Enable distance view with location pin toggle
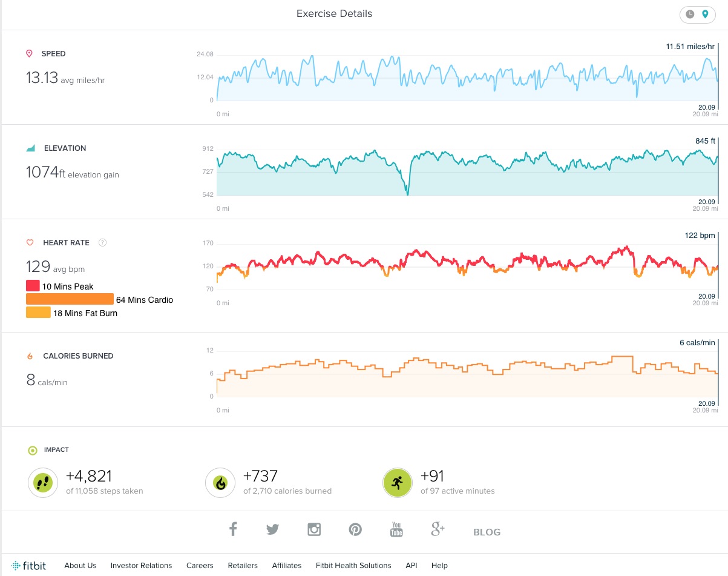 tap(704, 14)
